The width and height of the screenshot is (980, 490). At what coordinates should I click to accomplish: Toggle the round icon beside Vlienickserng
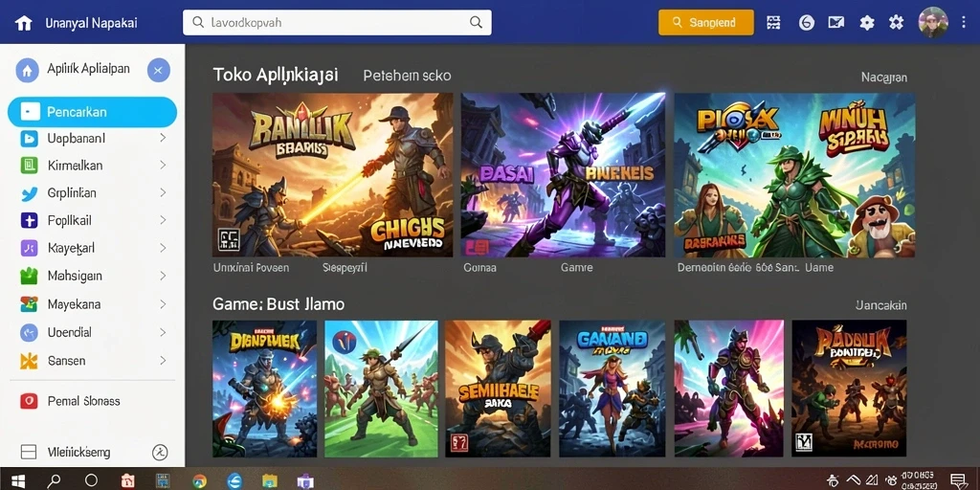coord(160,453)
